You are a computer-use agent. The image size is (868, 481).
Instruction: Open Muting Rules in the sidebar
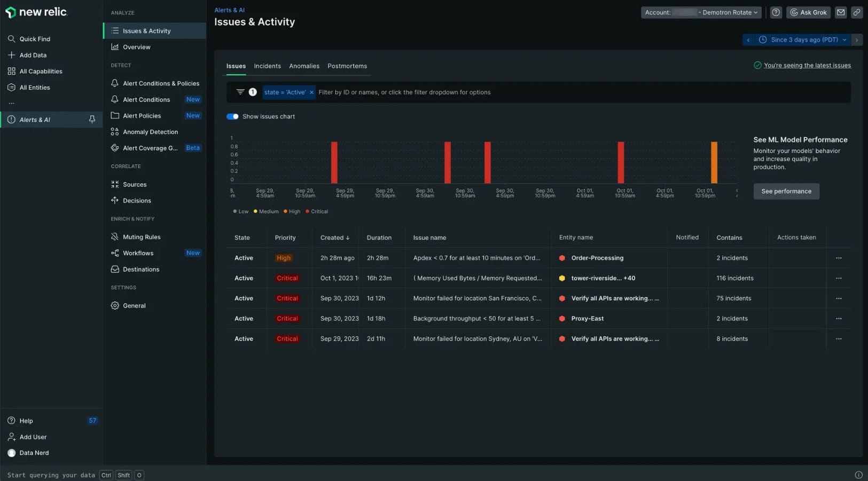tap(141, 236)
